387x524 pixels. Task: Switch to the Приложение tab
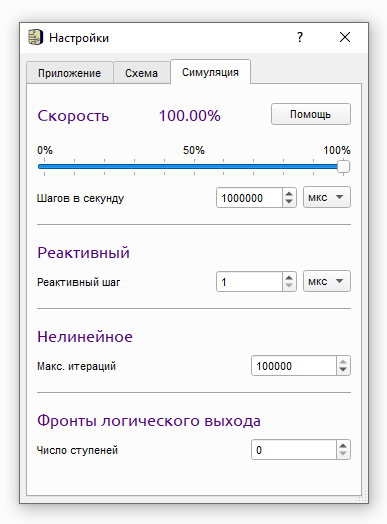(x=70, y=73)
